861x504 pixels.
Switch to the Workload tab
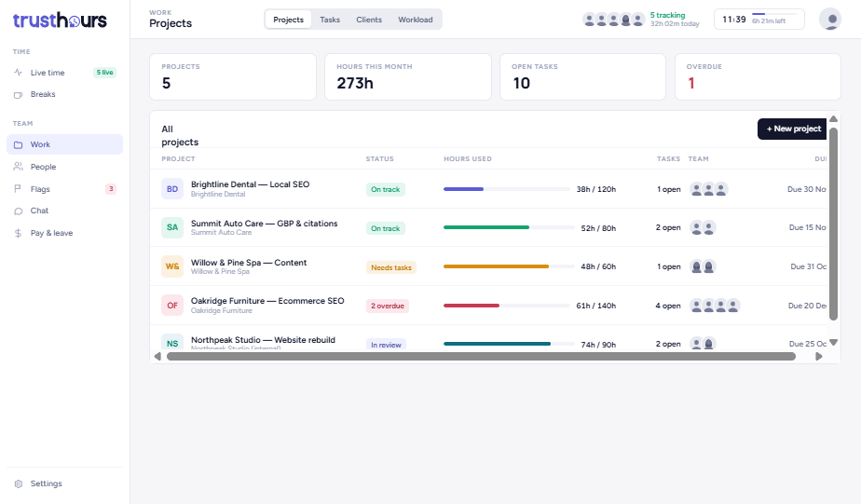pos(416,20)
